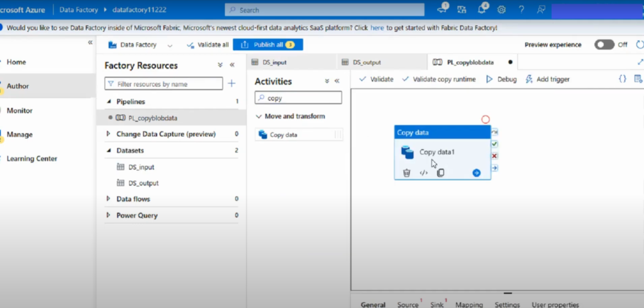Select the blue completion output connector
Viewport: 644px width, 308px height.
pyautogui.click(x=494, y=168)
